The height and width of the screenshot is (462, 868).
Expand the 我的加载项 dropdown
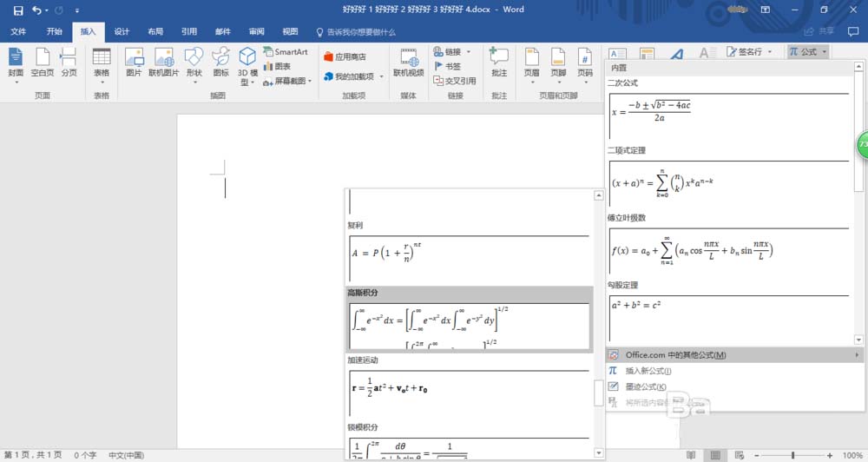pyautogui.click(x=354, y=76)
